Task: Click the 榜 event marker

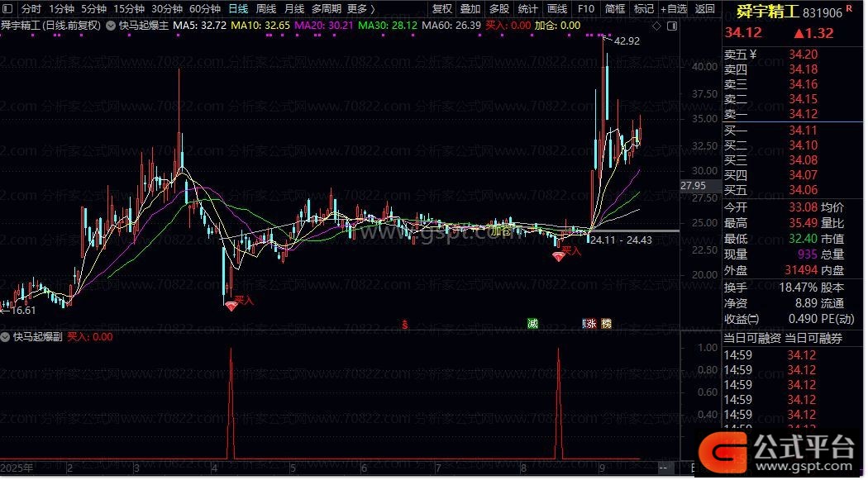Action: pyautogui.click(x=607, y=324)
